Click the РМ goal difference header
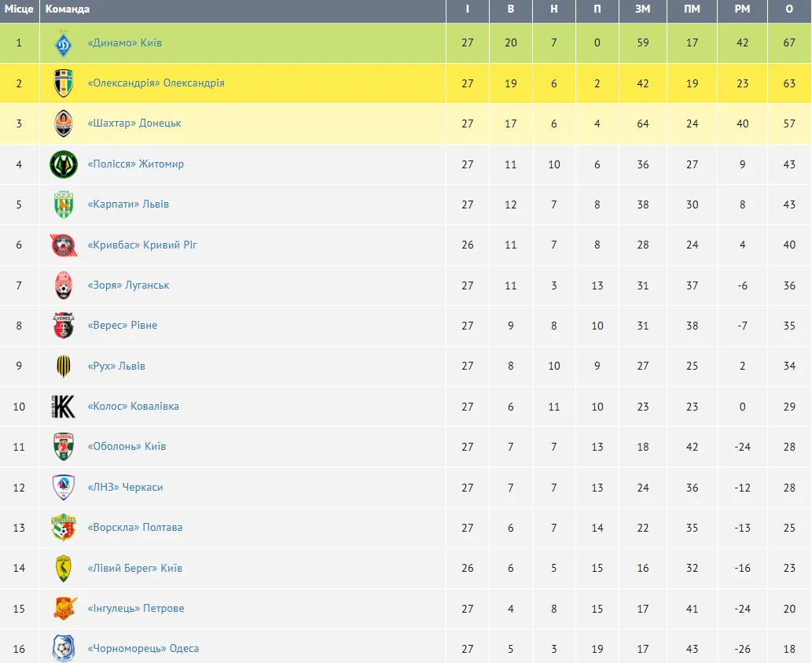 (x=742, y=9)
